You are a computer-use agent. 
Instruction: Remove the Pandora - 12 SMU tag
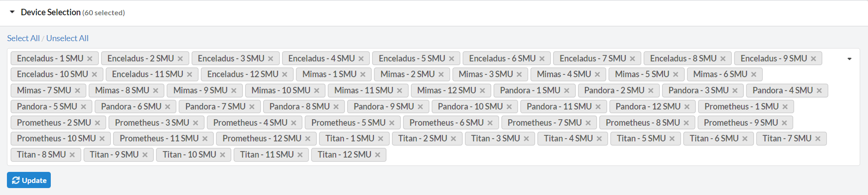[687, 107]
